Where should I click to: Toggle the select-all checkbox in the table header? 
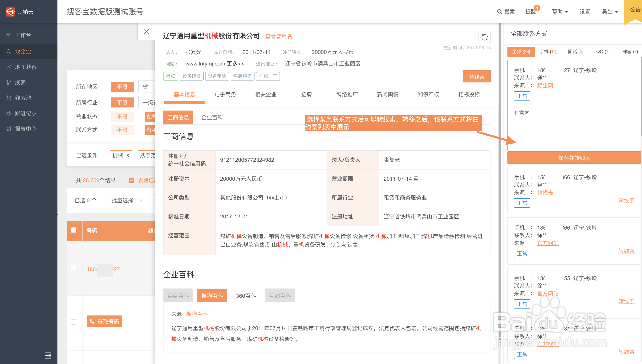(x=74, y=230)
